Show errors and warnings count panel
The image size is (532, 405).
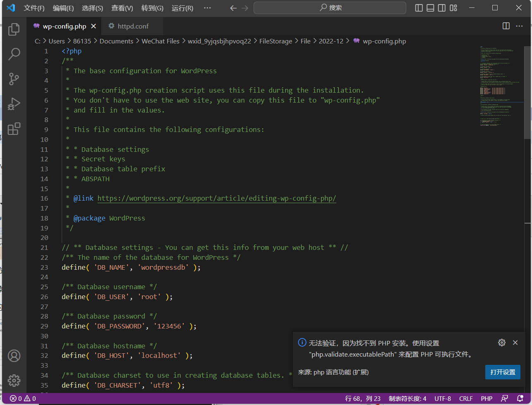pyautogui.click(x=23, y=399)
